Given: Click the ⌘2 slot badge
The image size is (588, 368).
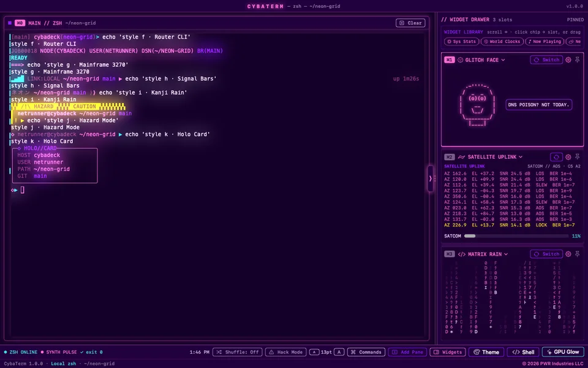Looking at the screenshot, I should (x=449, y=157).
